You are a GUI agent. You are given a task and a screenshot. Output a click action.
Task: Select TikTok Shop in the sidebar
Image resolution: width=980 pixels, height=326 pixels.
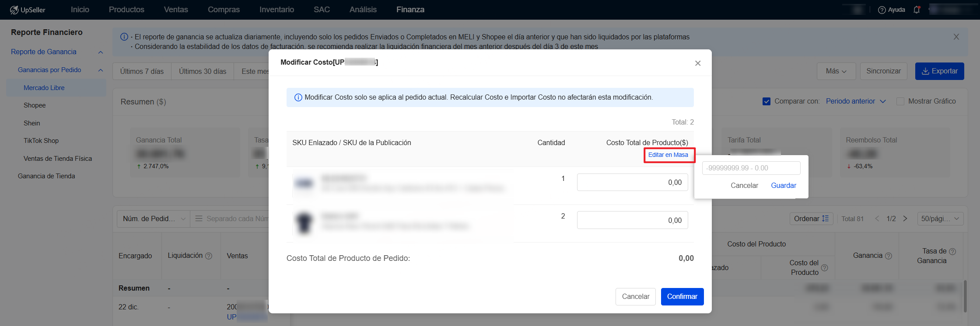click(x=41, y=141)
